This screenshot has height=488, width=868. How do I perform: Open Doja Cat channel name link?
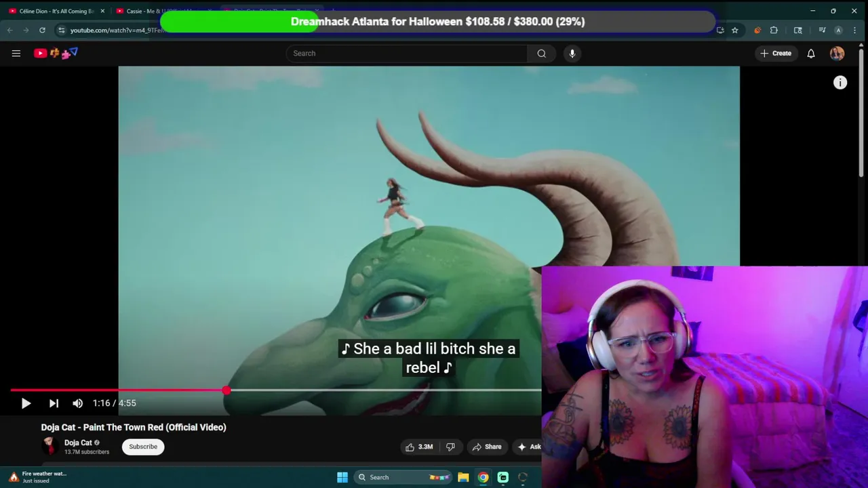point(78,443)
